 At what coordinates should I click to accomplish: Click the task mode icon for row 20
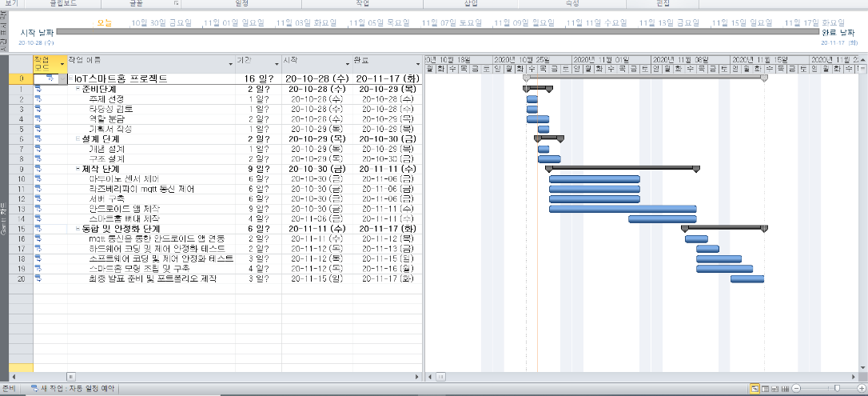[38, 278]
